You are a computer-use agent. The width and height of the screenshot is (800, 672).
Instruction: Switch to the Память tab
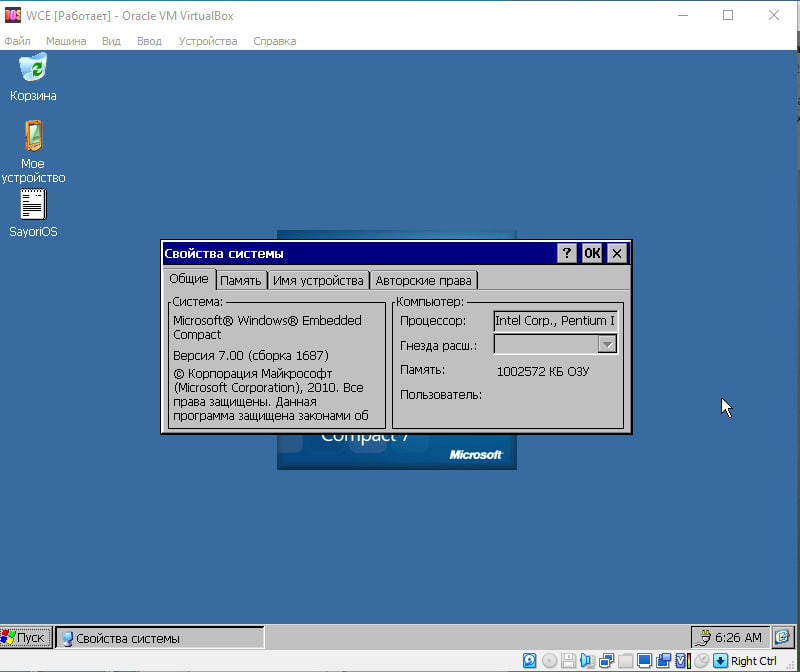pyautogui.click(x=241, y=281)
